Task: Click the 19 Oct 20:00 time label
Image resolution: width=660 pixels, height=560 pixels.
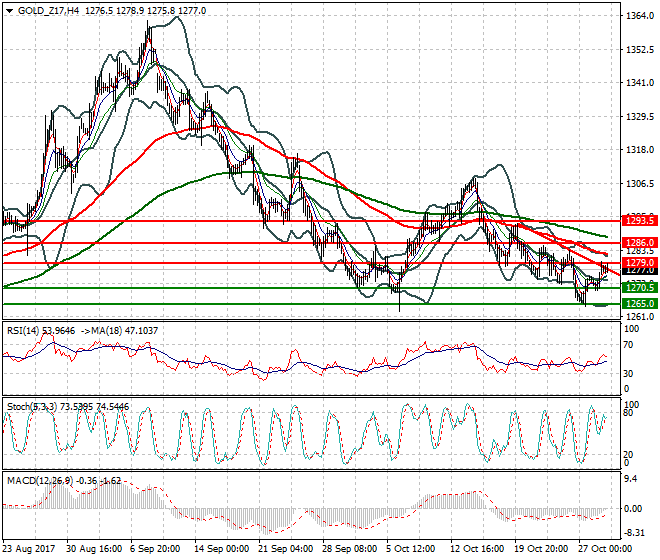Action: [541, 549]
